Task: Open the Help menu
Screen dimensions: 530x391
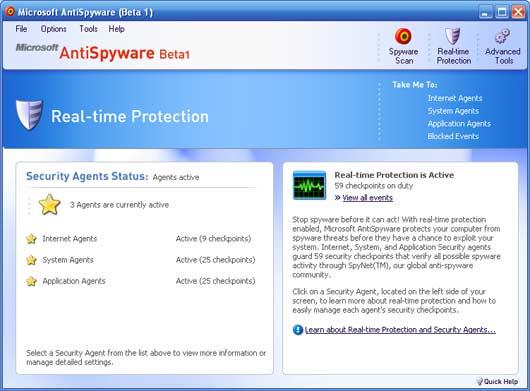Action: point(116,29)
